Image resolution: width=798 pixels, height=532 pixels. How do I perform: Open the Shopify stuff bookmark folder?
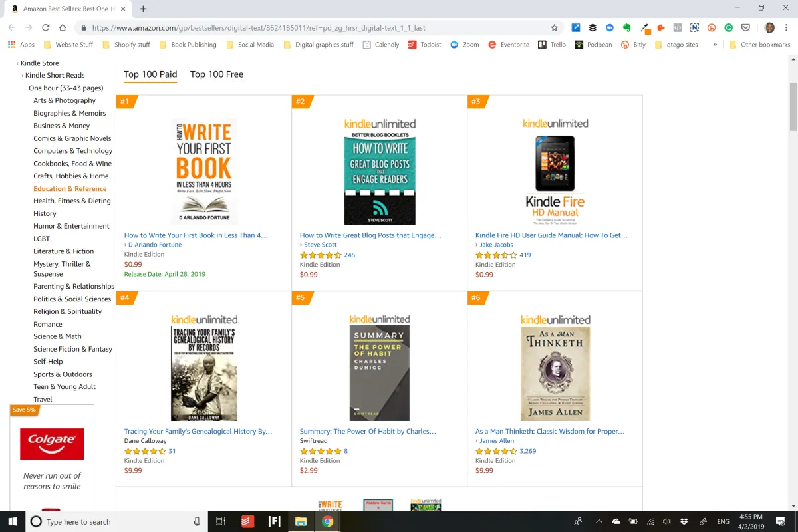[126, 45]
